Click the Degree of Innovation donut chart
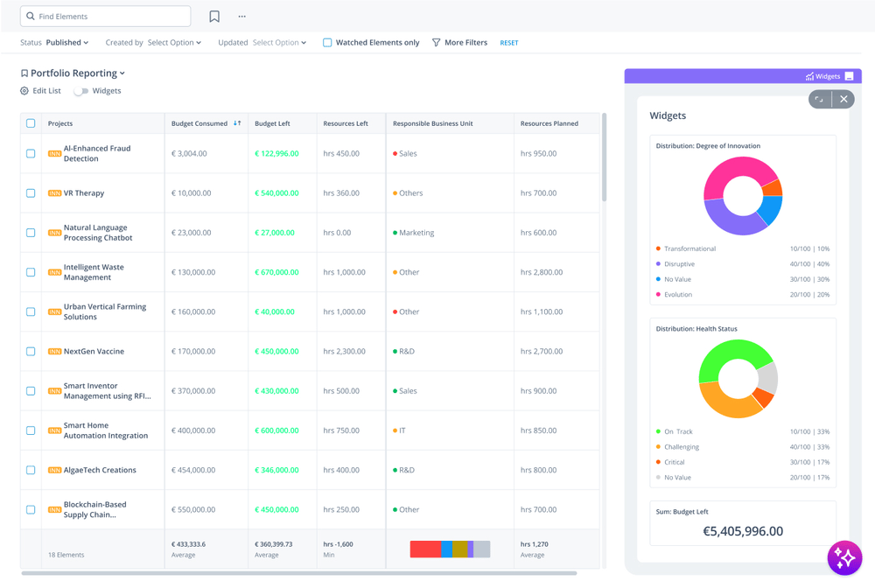 coord(743,196)
